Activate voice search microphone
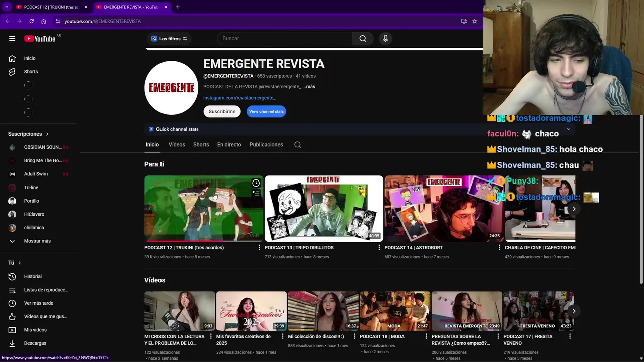The width and height of the screenshot is (644, 362). pyautogui.click(x=385, y=39)
